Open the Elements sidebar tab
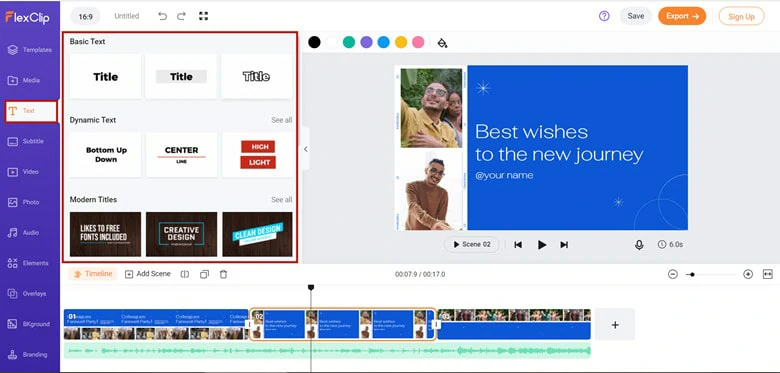Image resolution: width=780 pixels, height=373 pixels. coord(29,263)
